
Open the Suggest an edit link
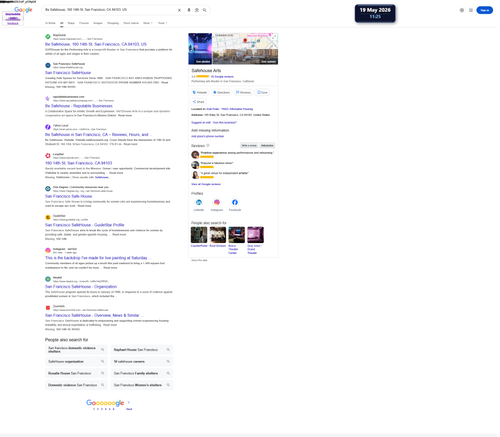tap(201, 122)
